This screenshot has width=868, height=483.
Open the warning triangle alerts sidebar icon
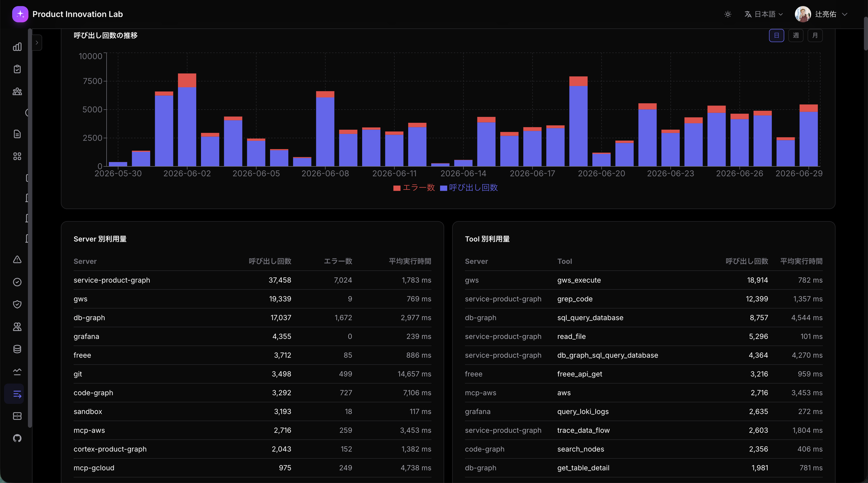point(17,260)
